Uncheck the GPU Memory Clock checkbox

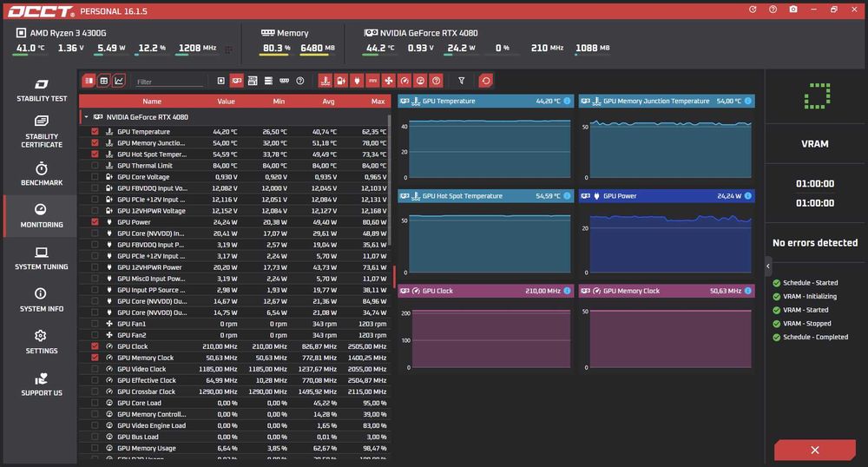pos(95,358)
